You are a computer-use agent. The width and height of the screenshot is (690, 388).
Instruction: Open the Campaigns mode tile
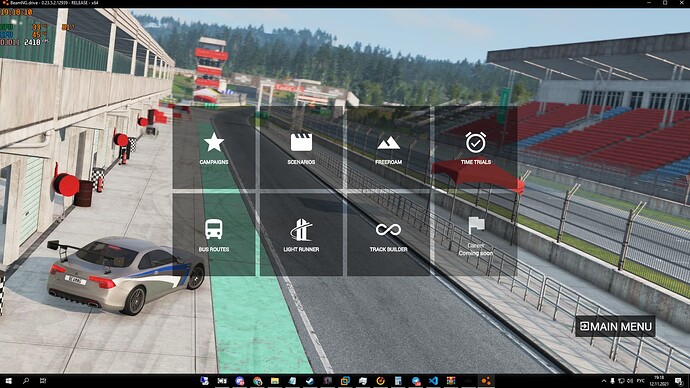tap(214, 148)
